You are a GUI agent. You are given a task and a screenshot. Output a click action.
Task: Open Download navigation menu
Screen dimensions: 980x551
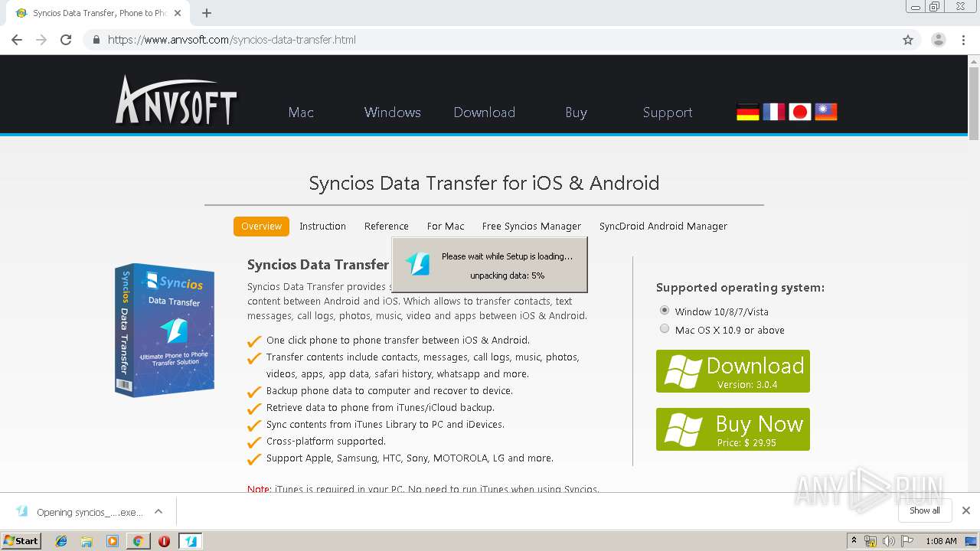[485, 112]
